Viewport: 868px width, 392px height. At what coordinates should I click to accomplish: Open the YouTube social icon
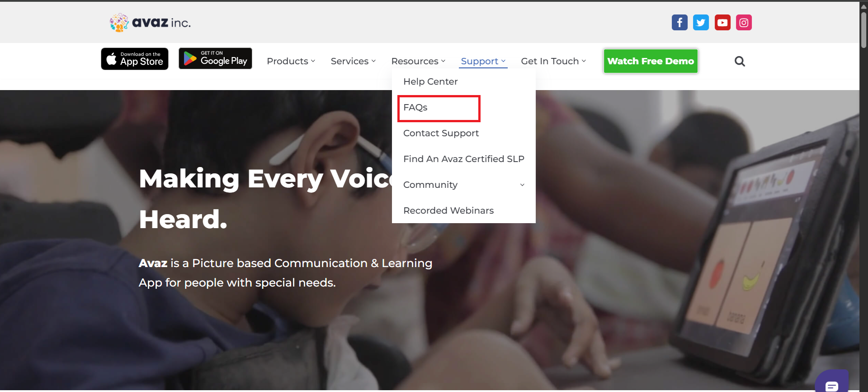(x=722, y=23)
